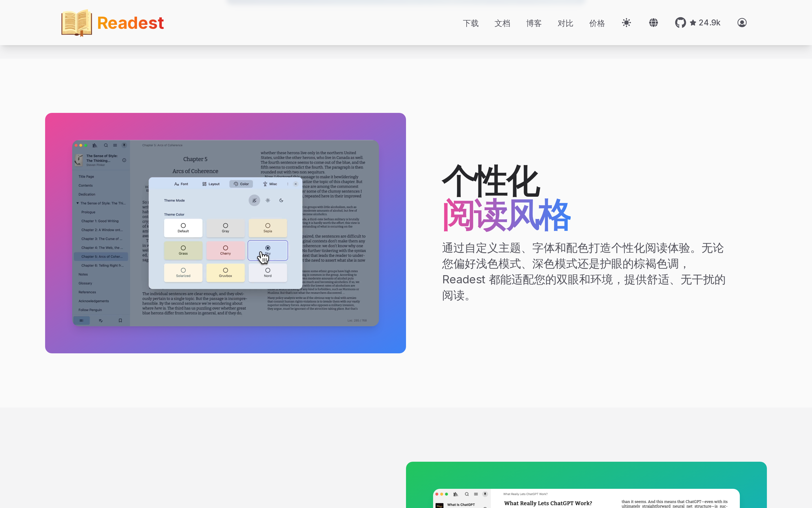Click the book info icon beside Steven Pinker

[124, 160]
